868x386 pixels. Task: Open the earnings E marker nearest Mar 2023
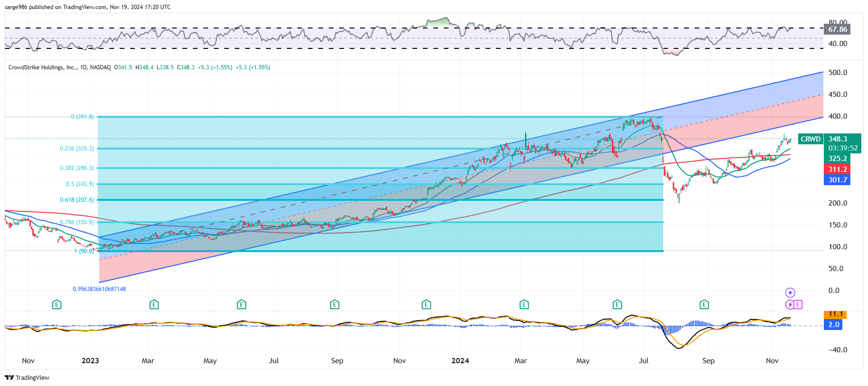[154, 304]
